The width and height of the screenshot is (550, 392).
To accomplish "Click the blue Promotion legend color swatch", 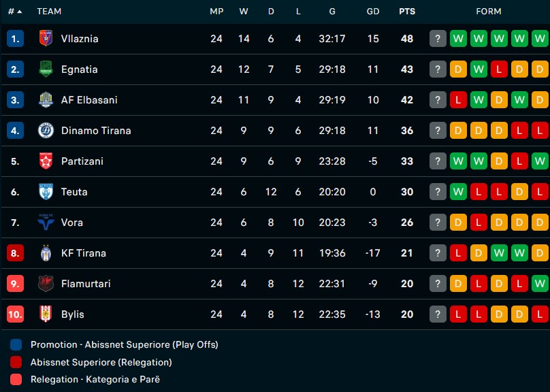I will coord(16,345).
